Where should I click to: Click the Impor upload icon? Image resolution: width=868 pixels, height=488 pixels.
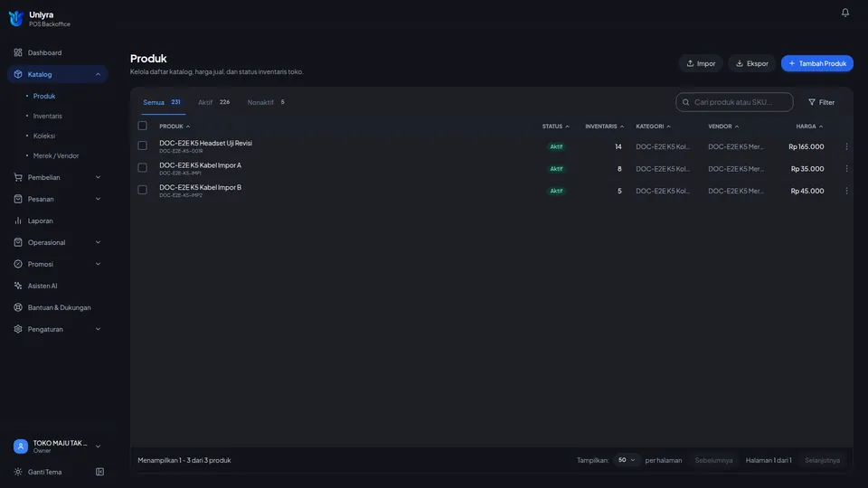click(690, 63)
